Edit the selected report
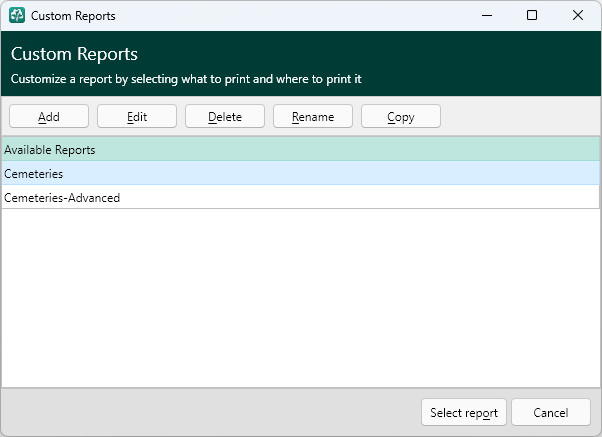The height and width of the screenshot is (437, 602). pyautogui.click(x=137, y=116)
